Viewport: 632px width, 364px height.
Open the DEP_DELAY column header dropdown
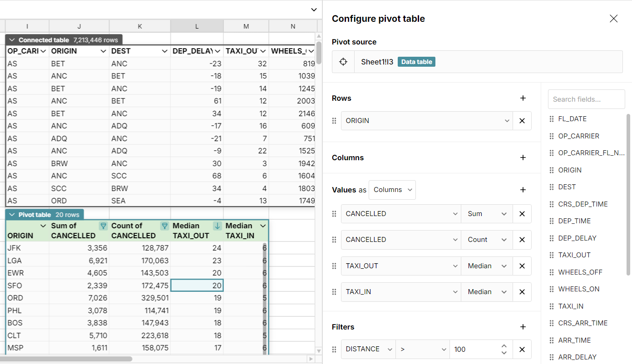click(217, 51)
